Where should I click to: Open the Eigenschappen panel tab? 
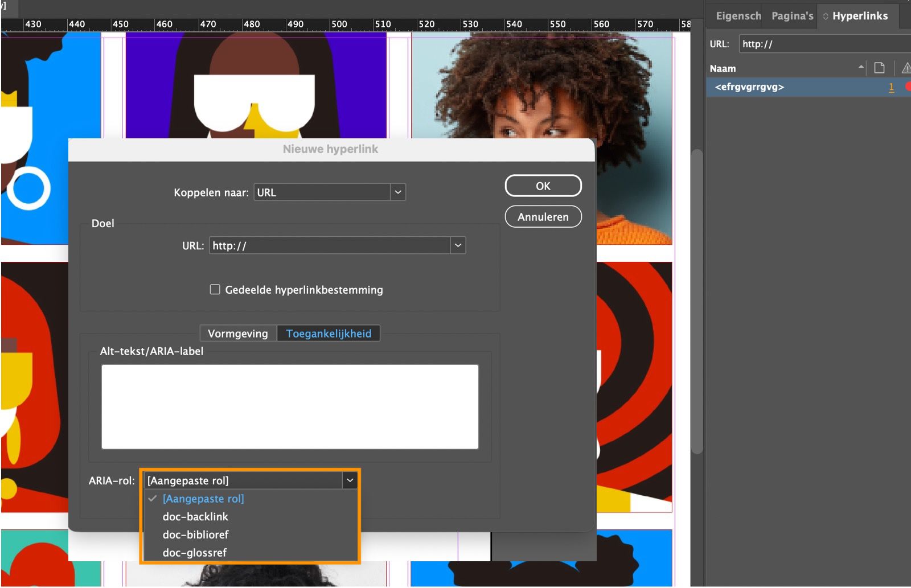tap(738, 16)
